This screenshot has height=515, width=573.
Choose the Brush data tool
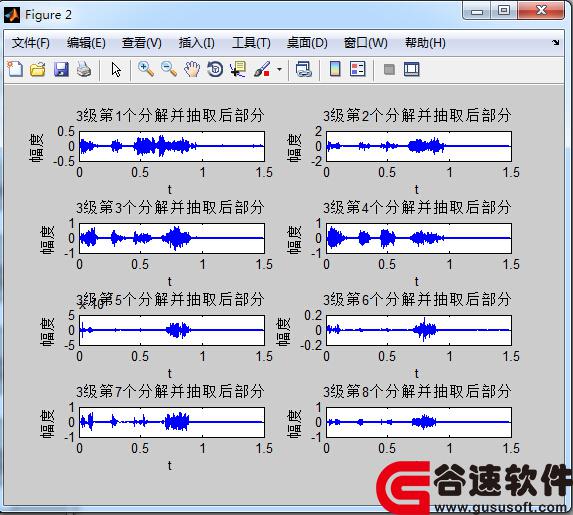262,69
